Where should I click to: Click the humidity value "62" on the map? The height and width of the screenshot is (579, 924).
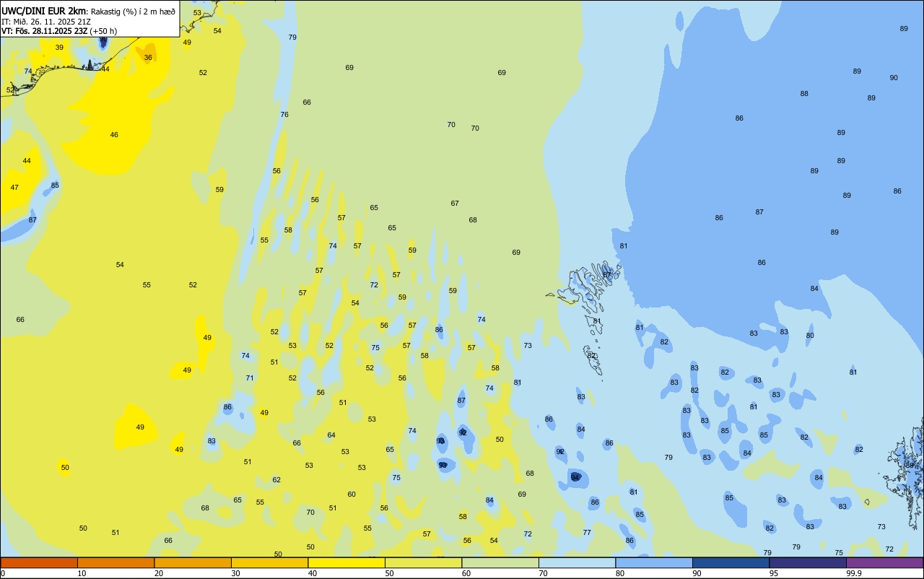(276, 479)
